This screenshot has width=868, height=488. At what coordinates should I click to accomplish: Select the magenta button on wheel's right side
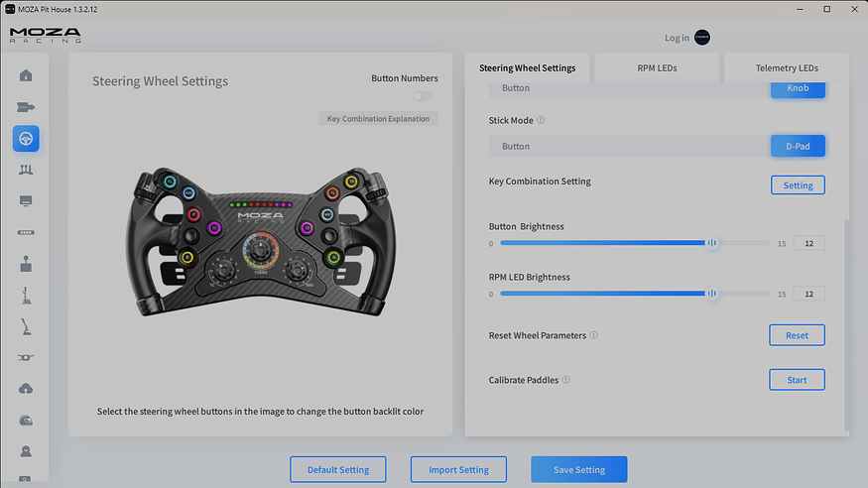(x=307, y=227)
